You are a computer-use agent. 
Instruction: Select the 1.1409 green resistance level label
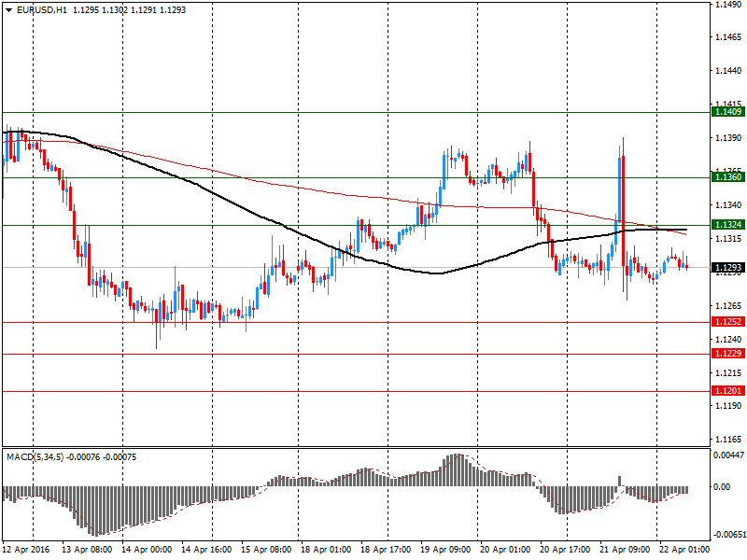coord(728,112)
